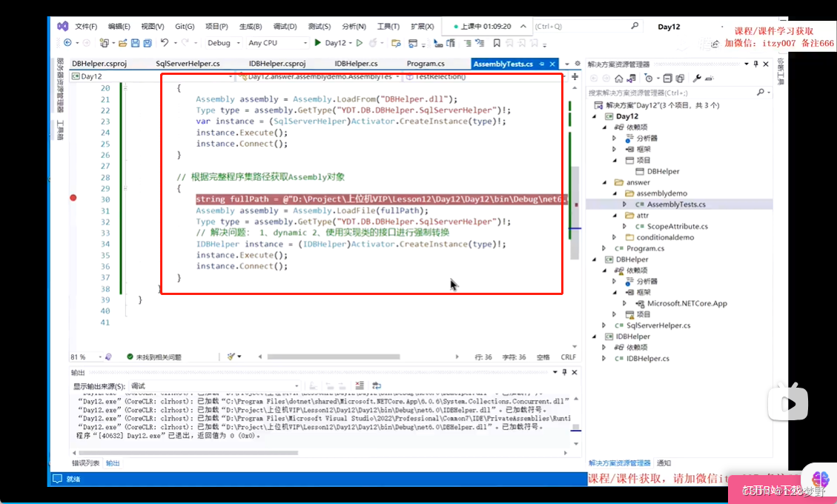
Task: Click the open file folder icon
Action: tap(123, 43)
